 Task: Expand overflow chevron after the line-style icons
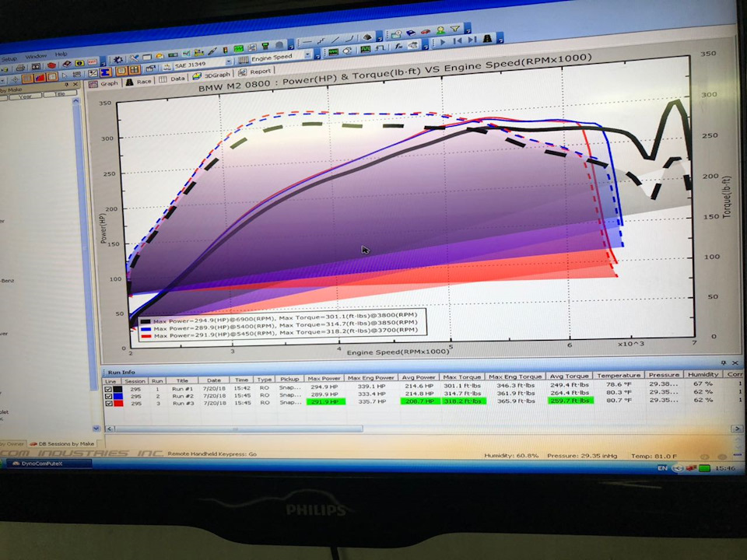coord(379,38)
